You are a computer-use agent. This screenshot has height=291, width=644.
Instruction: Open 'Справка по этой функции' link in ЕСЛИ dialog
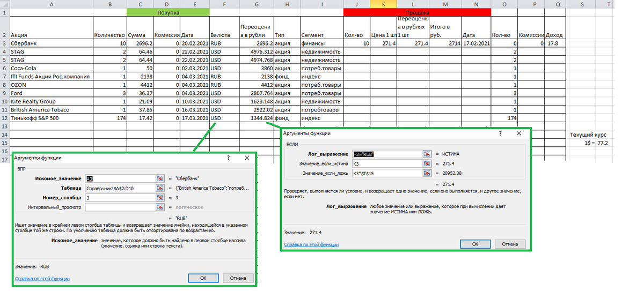click(x=311, y=244)
